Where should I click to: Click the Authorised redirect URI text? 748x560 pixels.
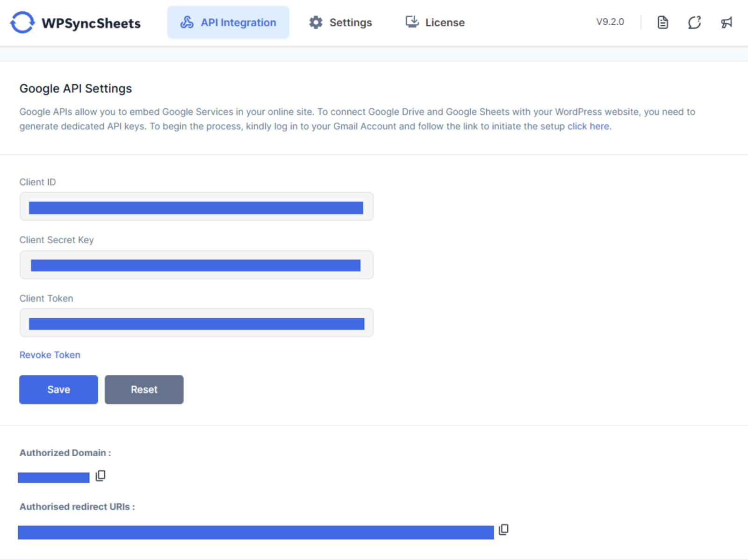256,532
